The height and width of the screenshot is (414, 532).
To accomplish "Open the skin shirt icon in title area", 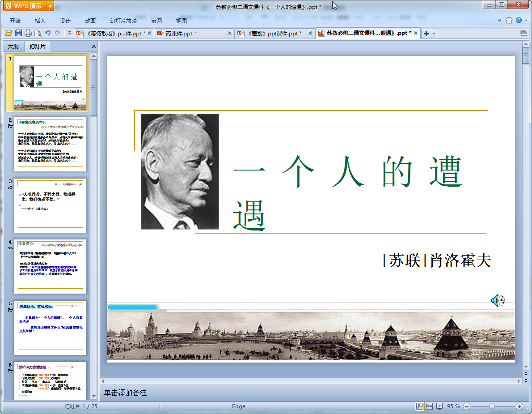I will 509,21.
